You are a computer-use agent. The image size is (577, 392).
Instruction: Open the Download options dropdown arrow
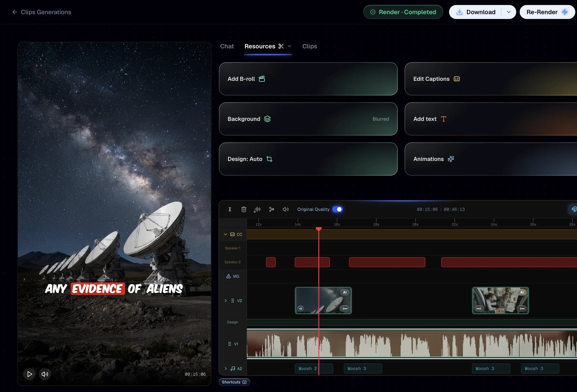pos(509,12)
